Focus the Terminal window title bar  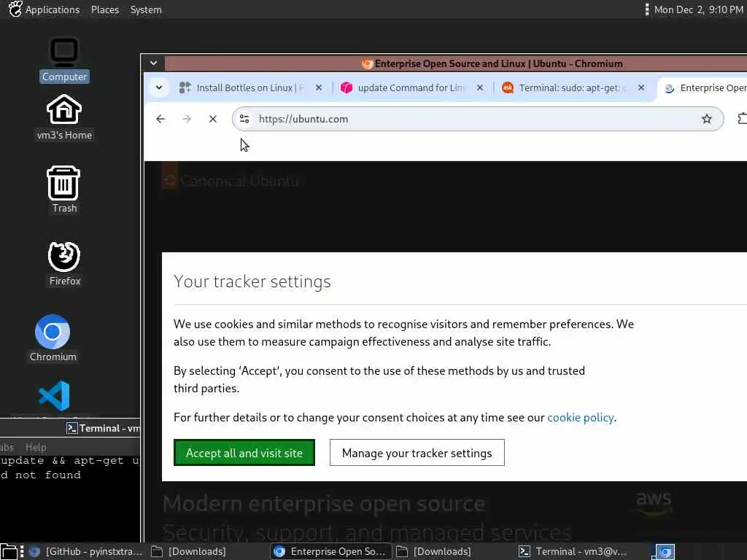click(x=70, y=428)
